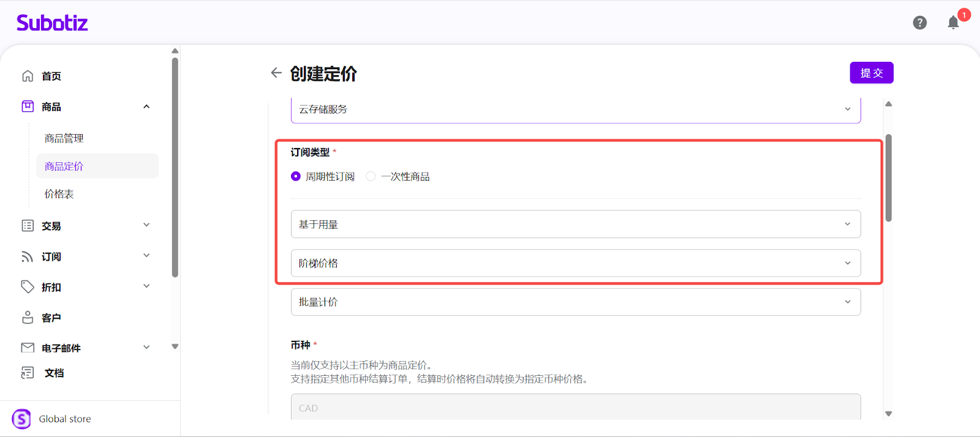The image size is (980, 437).
Task: Click the sidebar scrollbar thumb
Action: point(175,167)
